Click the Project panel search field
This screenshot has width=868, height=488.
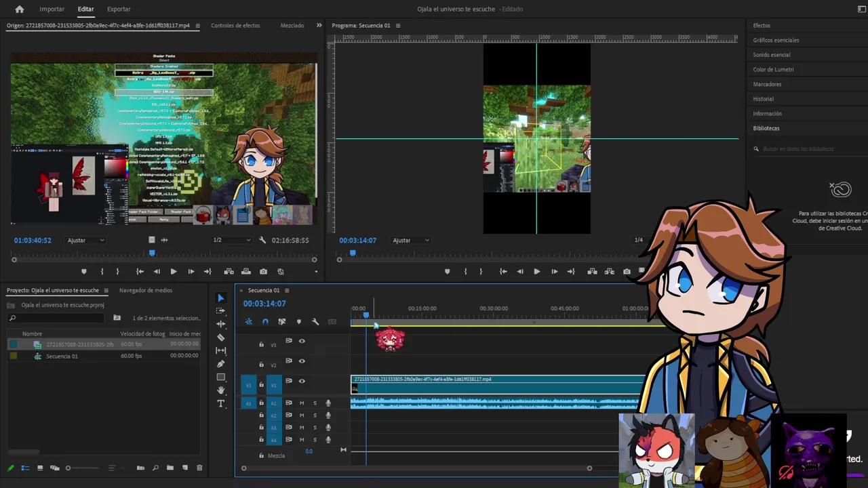pyautogui.click(x=56, y=318)
